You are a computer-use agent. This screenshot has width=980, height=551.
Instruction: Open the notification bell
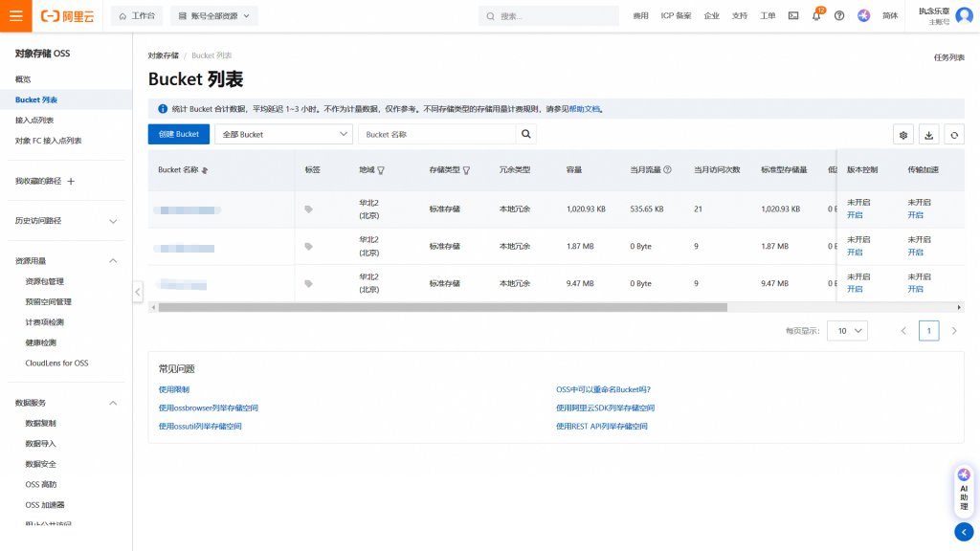pyautogui.click(x=816, y=16)
